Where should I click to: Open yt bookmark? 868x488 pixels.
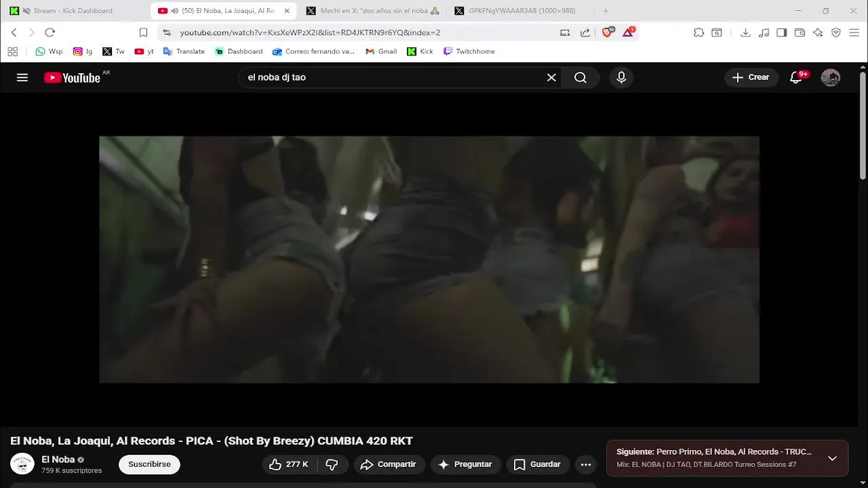(144, 52)
